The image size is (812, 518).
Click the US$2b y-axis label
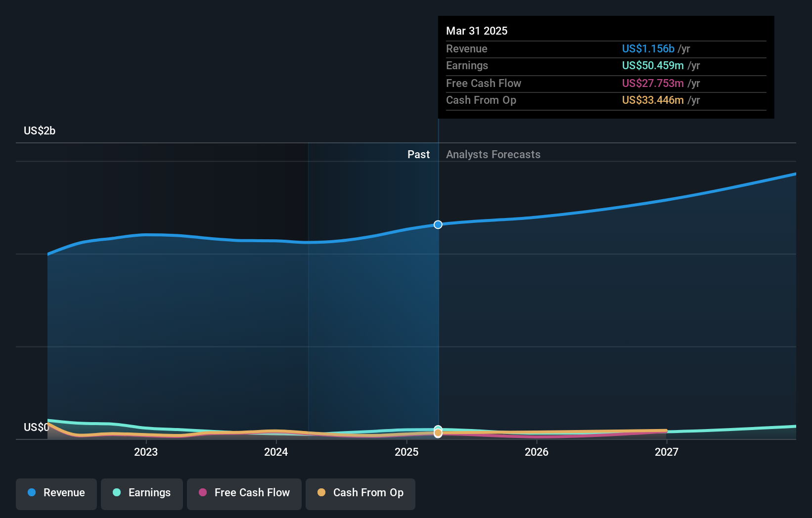[x=40, y=130]
